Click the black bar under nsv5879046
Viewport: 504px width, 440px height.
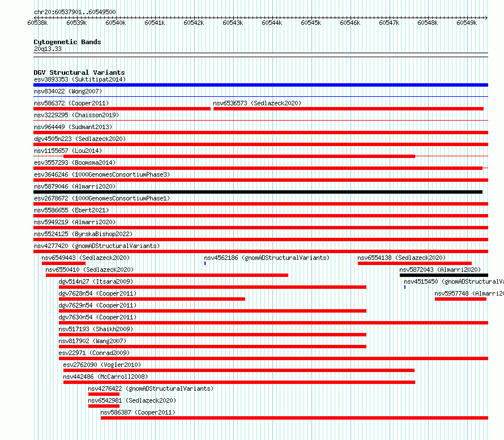[x=258, y=192]
